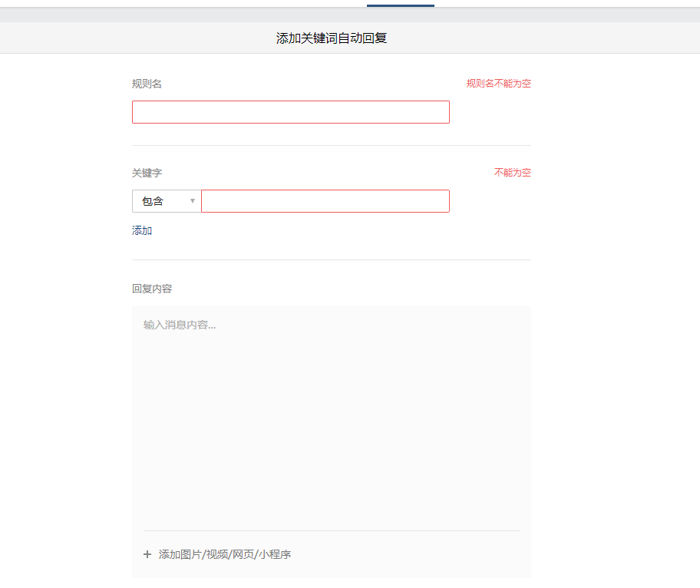Click the 输入消息内容 placeholder text
The height and width of the screenshot is (588, 700).
tap(180, 325)
